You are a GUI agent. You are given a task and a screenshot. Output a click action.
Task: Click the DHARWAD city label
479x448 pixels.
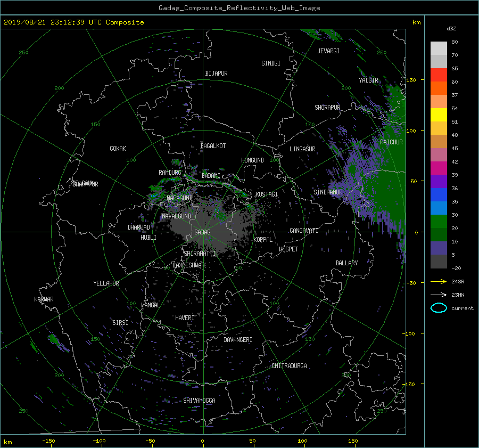point(139,227)
